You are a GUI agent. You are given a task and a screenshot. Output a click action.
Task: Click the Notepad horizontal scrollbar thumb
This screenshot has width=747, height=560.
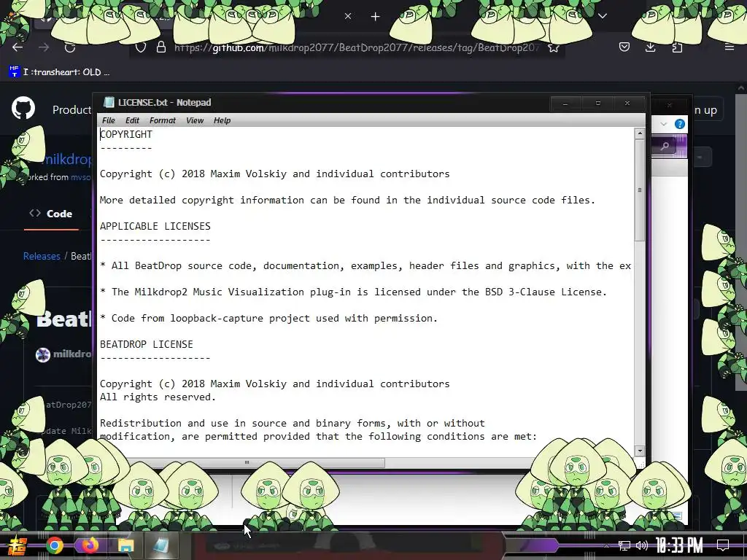coord(247,462)
